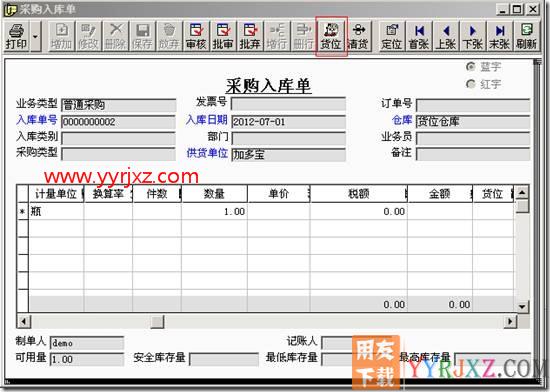Viewport: 550px width, 392px height.
Task: Select the first row marker with asterisk
Action: (22, 211)
